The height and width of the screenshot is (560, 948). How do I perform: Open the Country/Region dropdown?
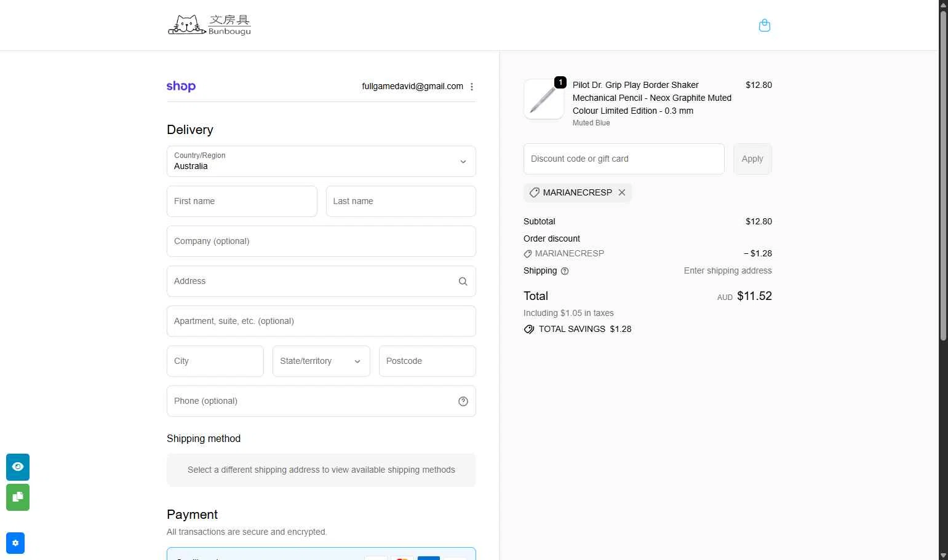point(321,162)
